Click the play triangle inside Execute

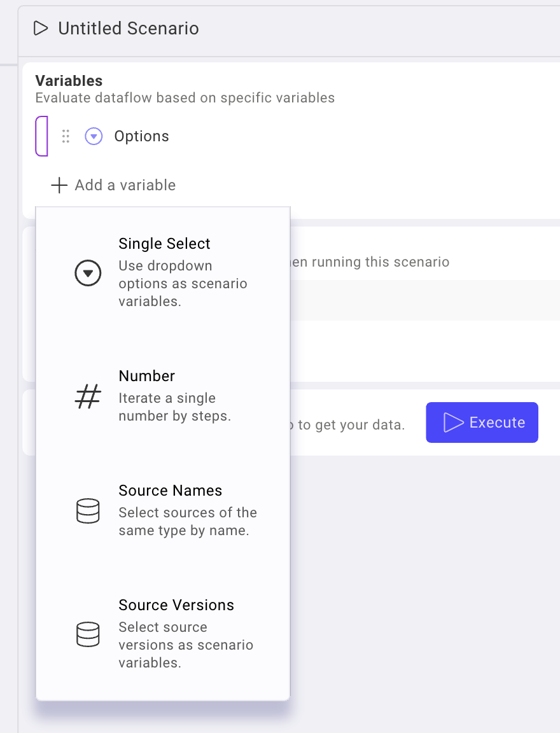[x=453, y=422]
